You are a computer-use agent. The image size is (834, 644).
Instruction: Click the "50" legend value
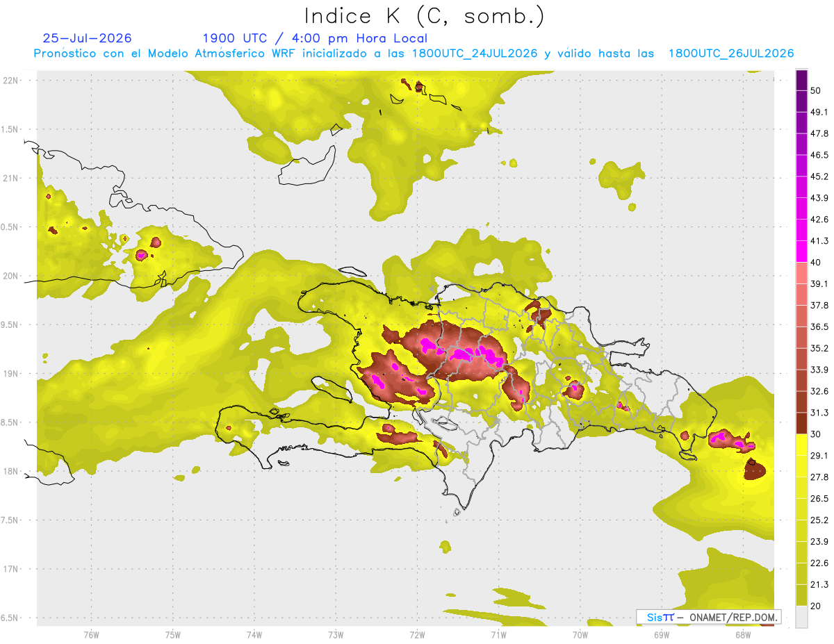[x=815, y=90]
